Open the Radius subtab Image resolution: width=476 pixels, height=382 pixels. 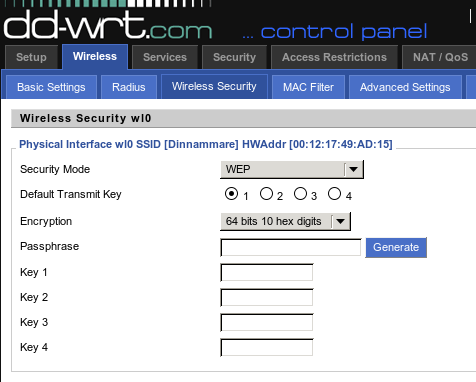(129, 87)
